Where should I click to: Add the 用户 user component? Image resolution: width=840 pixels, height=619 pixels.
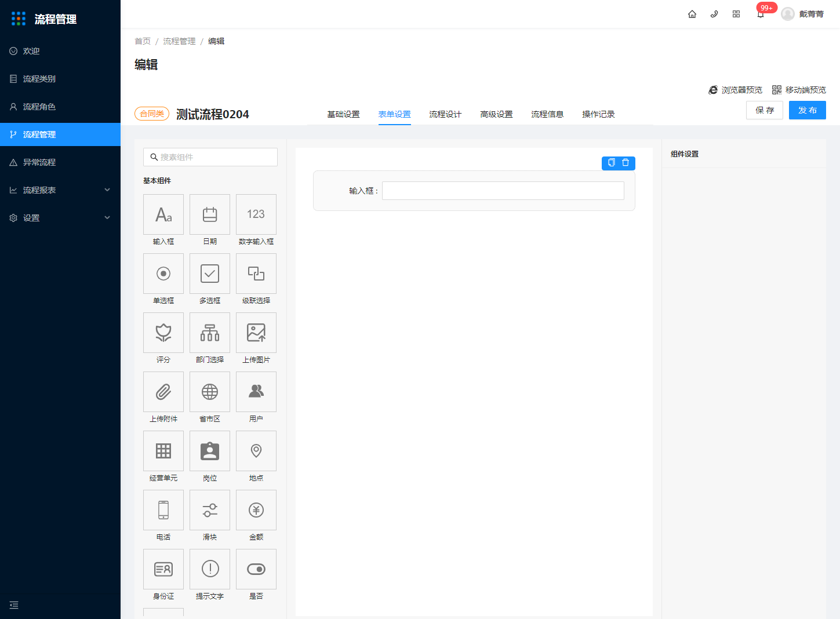pos(256,392)
